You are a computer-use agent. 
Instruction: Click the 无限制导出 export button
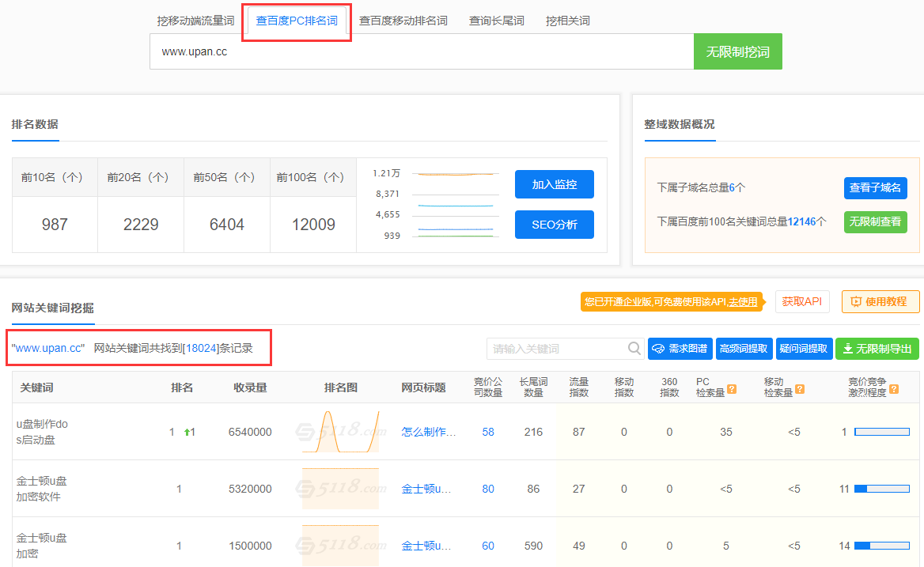pos(877,349)
